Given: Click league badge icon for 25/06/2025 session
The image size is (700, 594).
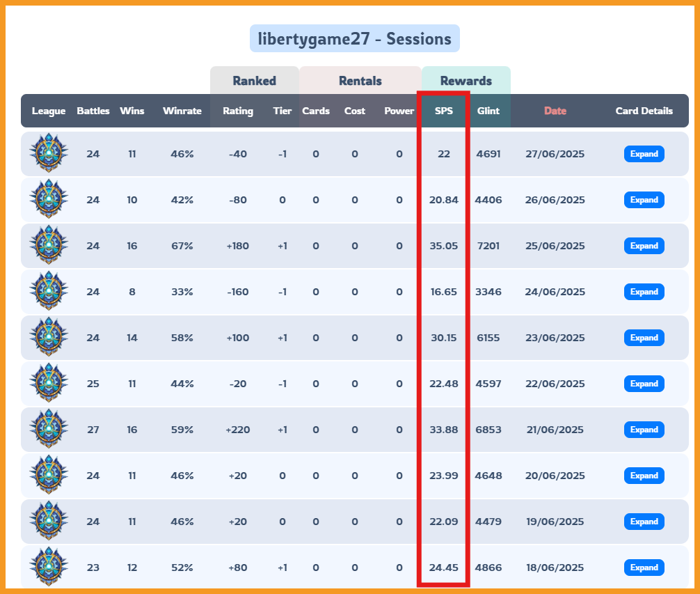Looking at the screenshot, I should [49, 244].
